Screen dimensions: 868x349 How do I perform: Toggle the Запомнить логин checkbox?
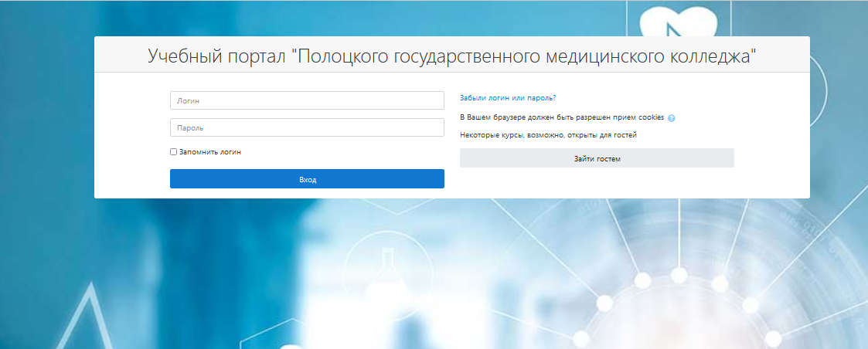[173, 151]
